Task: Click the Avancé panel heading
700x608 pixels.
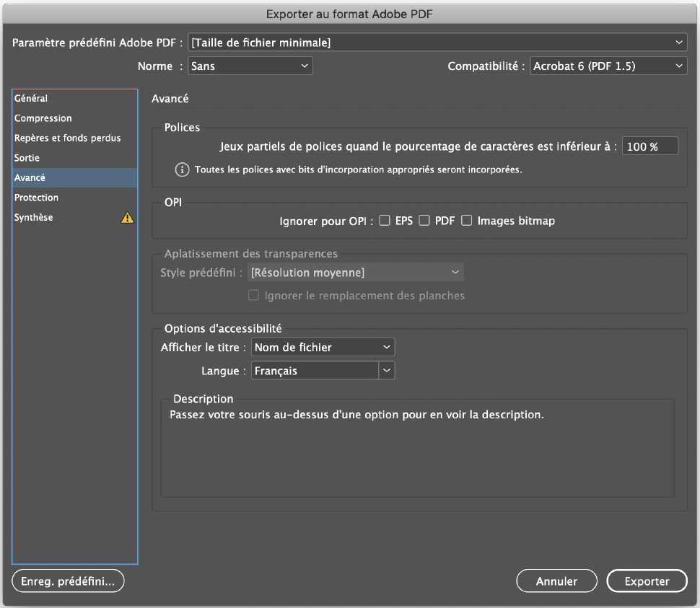Action: pyautogui.click(x=170, y=99)
